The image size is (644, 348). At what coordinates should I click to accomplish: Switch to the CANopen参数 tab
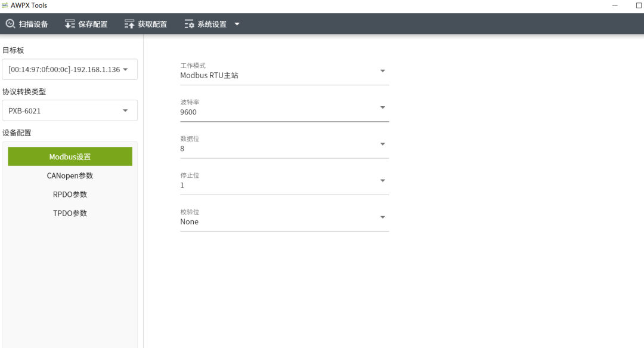pyautogui.click(x=70, y=175)
